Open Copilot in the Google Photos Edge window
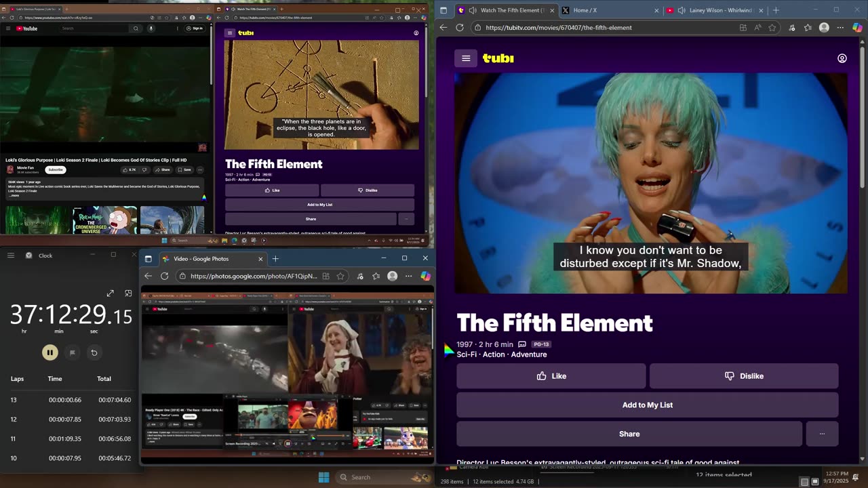The width and height of the screenshot is (868, 488). [x=426, y=276]
